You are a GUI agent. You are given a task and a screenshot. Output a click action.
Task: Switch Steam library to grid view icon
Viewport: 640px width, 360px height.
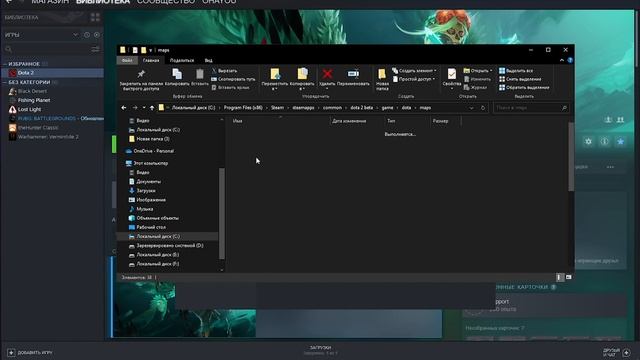click(x=95, y=17)
